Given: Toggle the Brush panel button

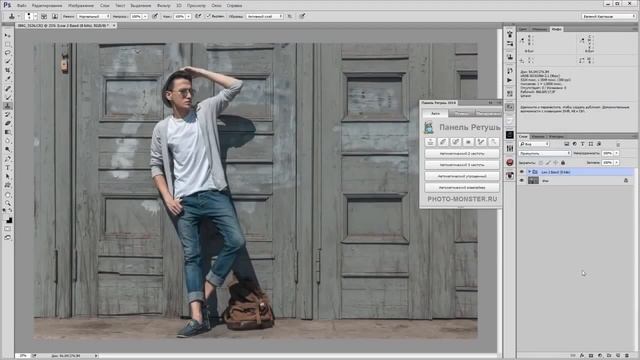Looking at the screenshot, I should pos(44,16).
